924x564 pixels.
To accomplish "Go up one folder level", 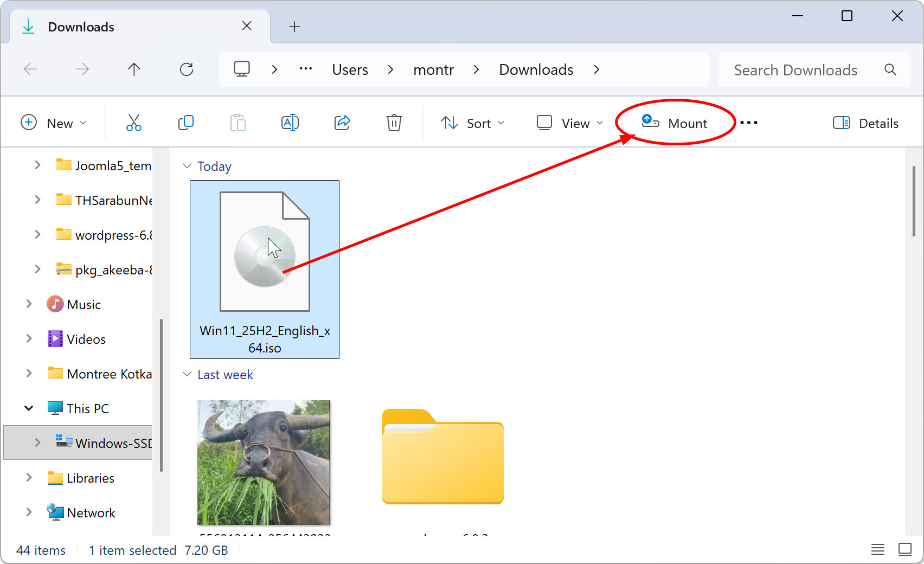I will pos(134,69).
